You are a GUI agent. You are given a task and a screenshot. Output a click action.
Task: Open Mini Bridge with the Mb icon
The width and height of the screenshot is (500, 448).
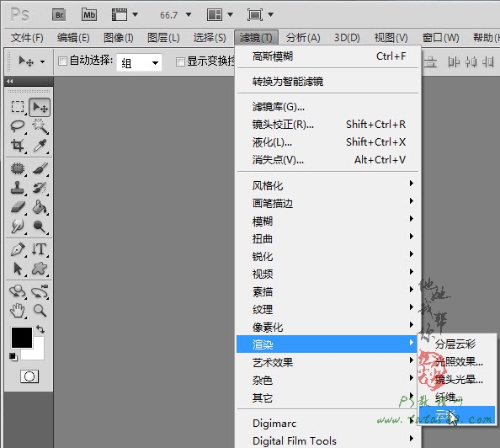click(x=89, y=14)
